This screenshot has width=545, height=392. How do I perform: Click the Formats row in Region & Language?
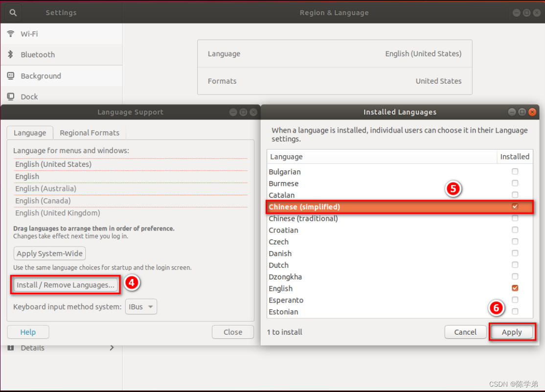click(x=335, y=81)
